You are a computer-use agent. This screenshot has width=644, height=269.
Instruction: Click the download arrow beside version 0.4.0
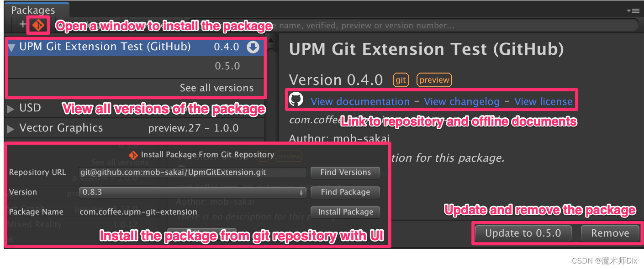coord(253,47)
